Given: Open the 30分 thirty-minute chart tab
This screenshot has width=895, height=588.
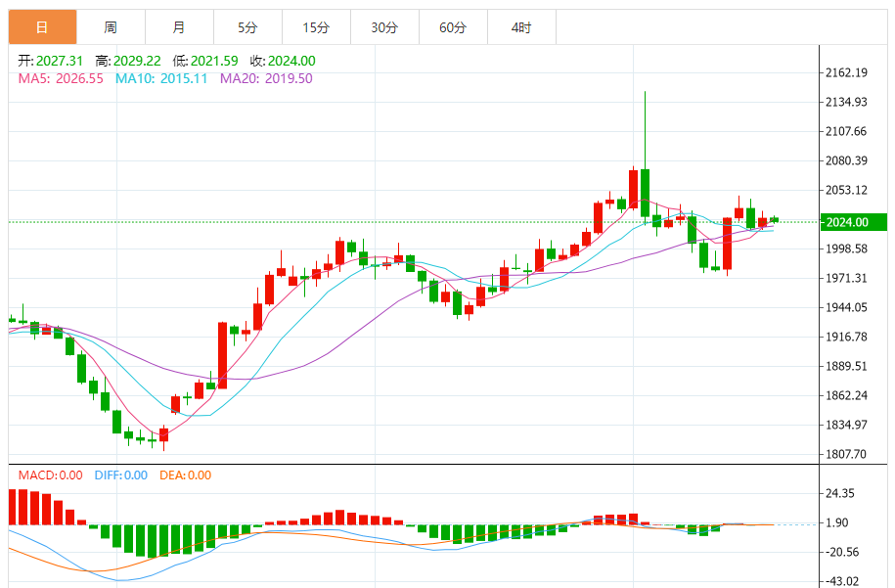Looking at the screenshot, I should coord(384,26).
